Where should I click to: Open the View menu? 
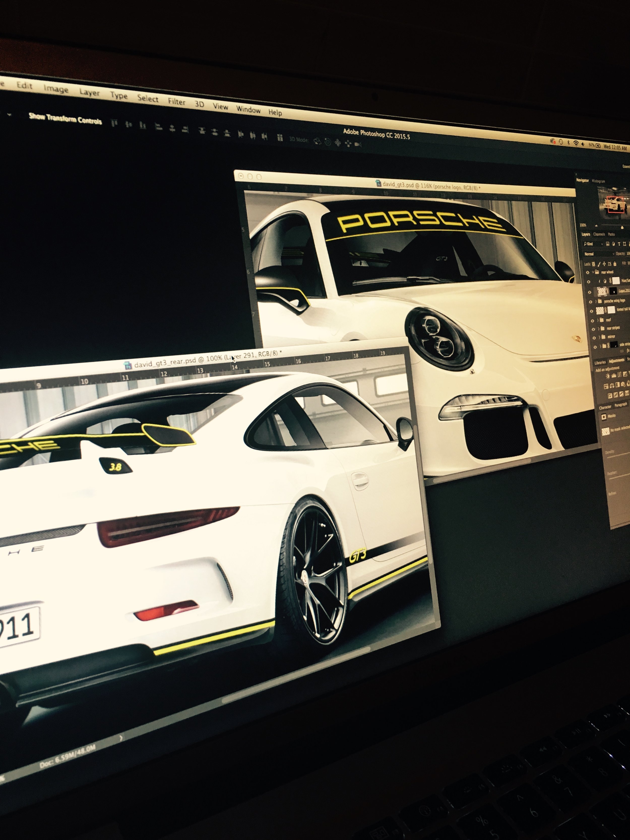tap(220, 107)
